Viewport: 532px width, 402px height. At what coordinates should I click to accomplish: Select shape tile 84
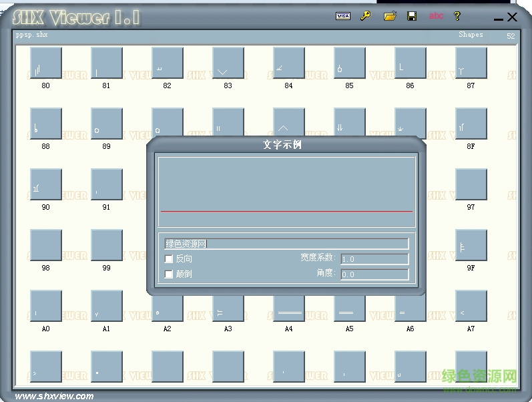[289, 63]
